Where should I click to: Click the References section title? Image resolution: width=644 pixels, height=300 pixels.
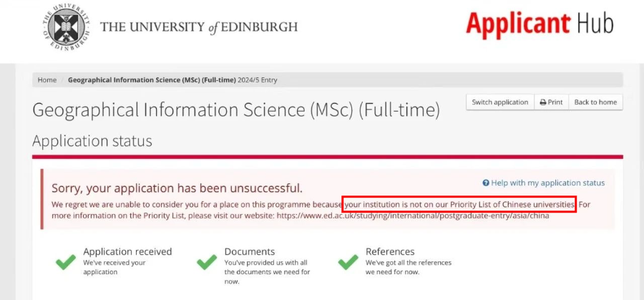pyautogui.click(x=390, y=251)
